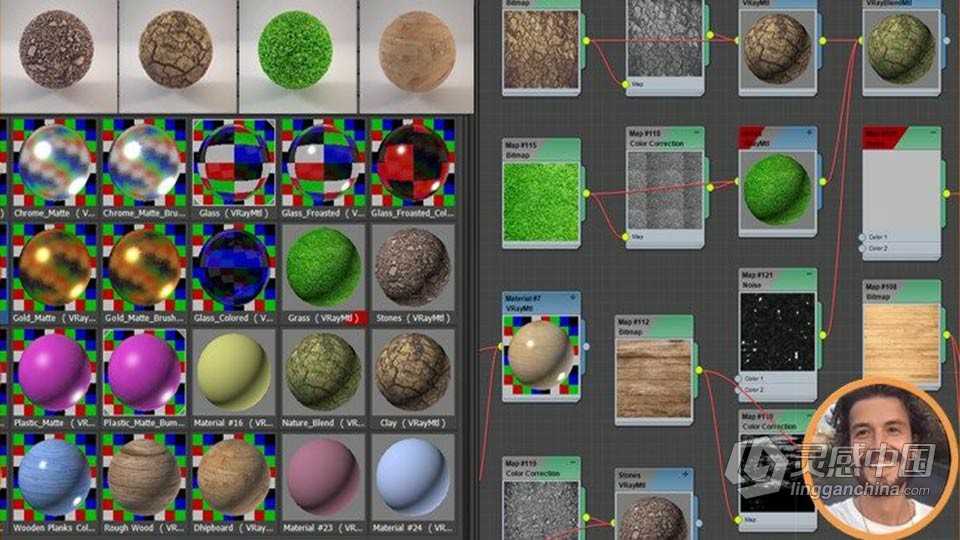Click the noise texture preview in Map #121
The width and height of the screenshot is (960, 540).
tap(778, 331)
